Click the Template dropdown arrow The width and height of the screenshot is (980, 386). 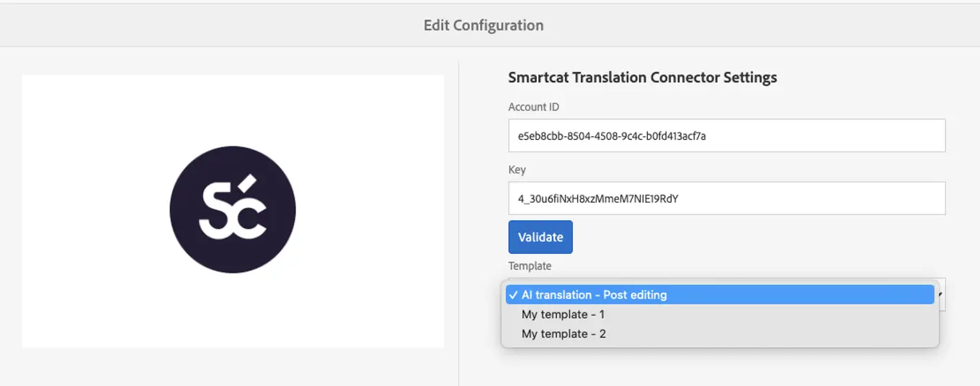click(939, 294)
